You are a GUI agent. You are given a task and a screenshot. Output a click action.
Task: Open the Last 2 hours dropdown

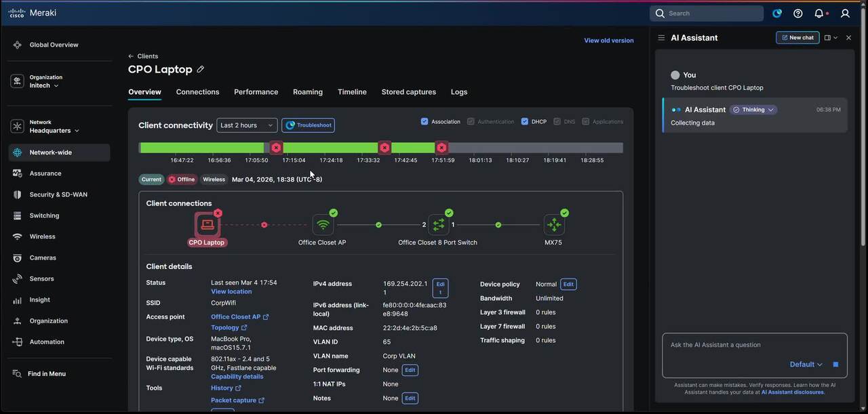point(247,125)
